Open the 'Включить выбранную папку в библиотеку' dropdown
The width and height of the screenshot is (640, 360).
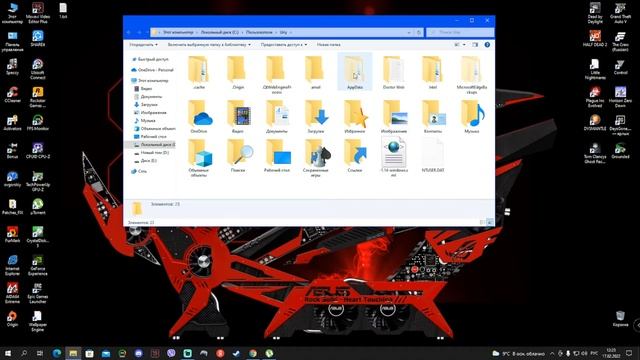(209, 44)
